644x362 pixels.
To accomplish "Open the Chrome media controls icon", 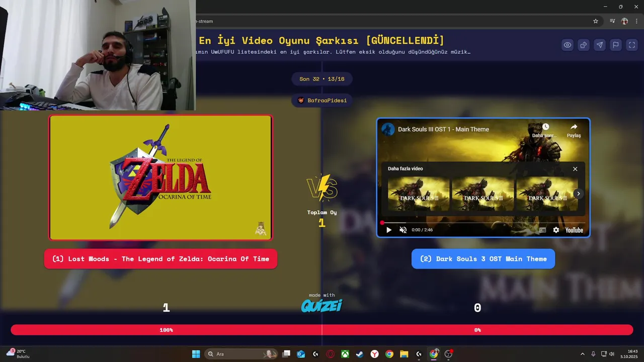I will pos(612,21).
